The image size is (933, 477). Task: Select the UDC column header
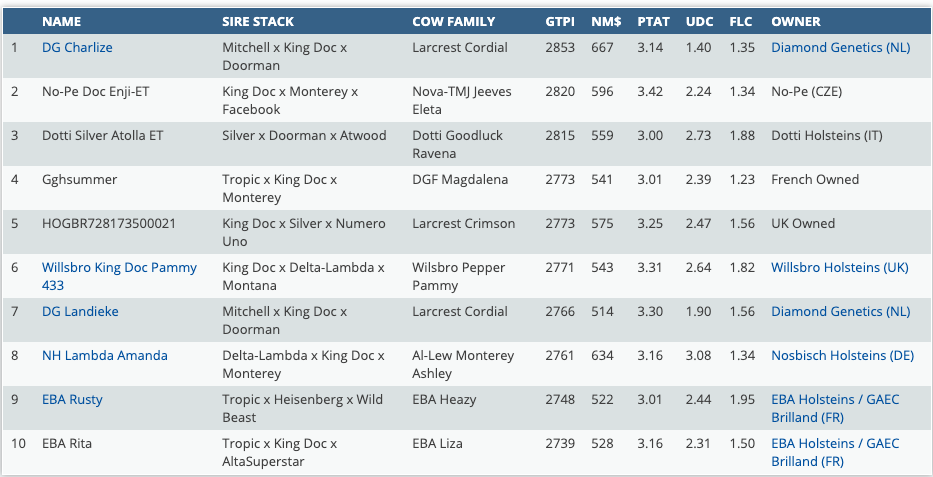coord(699,21)
